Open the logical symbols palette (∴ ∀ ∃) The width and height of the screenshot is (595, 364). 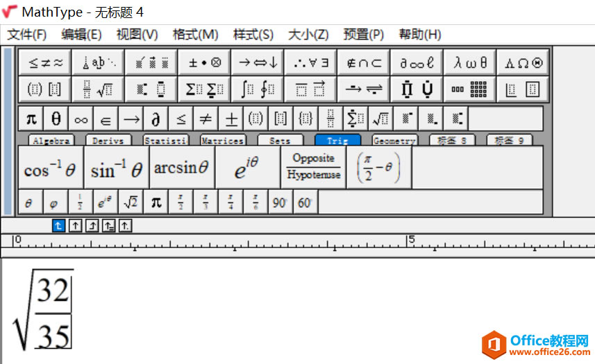[310, 62]
